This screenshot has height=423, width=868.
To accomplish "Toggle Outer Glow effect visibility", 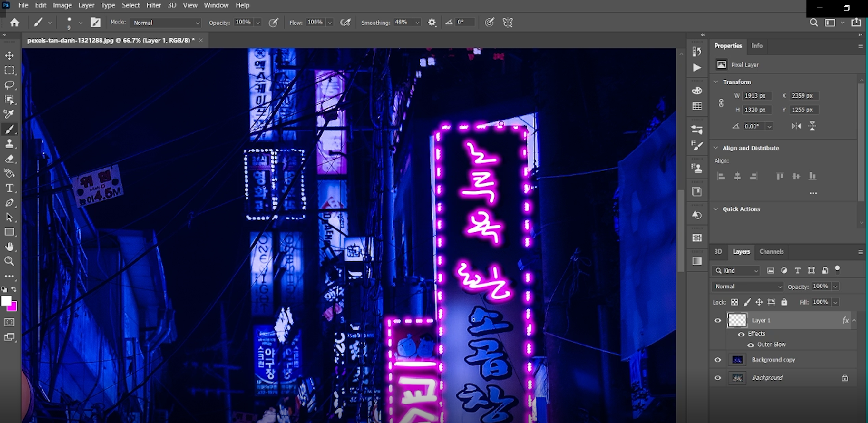I will click(x=750, y=345).
